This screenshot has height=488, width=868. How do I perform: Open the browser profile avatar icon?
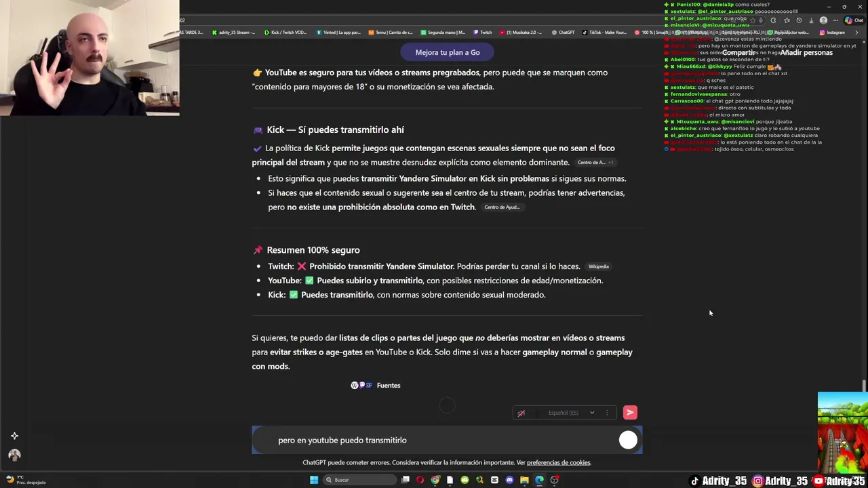tap(823, 20)
